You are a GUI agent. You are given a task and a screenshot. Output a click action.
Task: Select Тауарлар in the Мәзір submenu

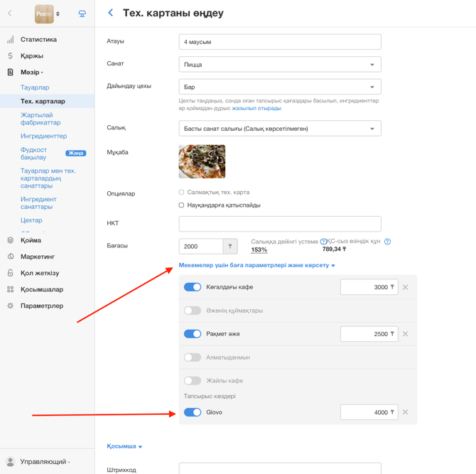point(35,87)
